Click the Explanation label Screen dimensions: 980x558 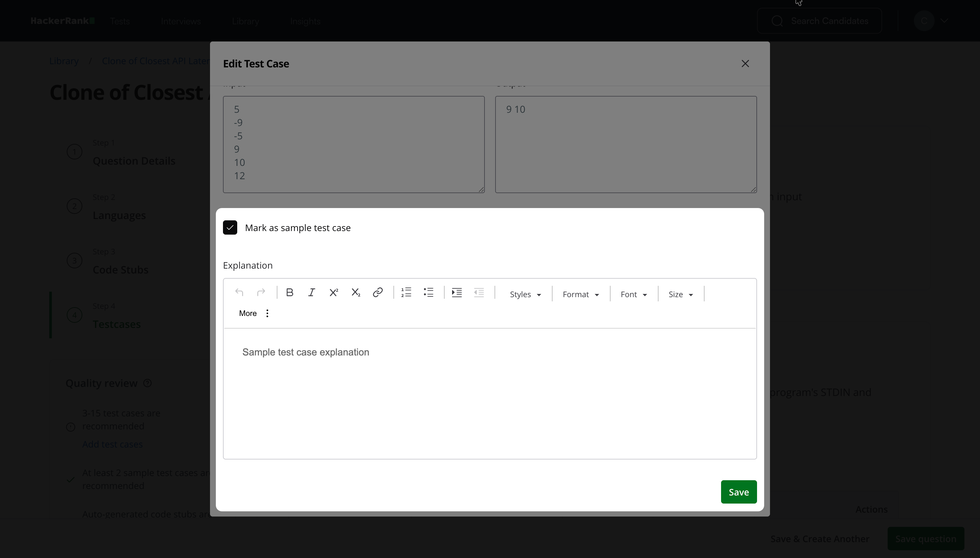(248, 266)
